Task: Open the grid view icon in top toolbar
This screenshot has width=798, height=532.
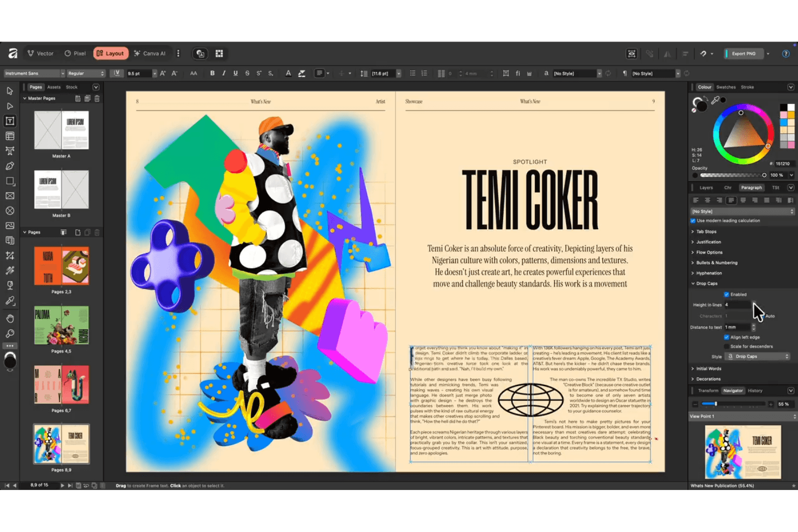Action: pyautogui.click(x=219, y=53)
